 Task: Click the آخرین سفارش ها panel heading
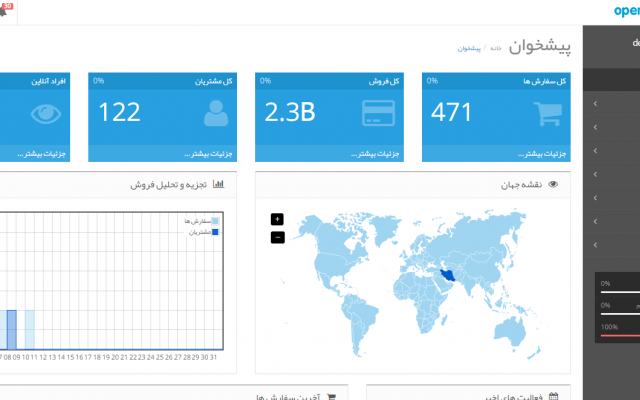[289, 397]
